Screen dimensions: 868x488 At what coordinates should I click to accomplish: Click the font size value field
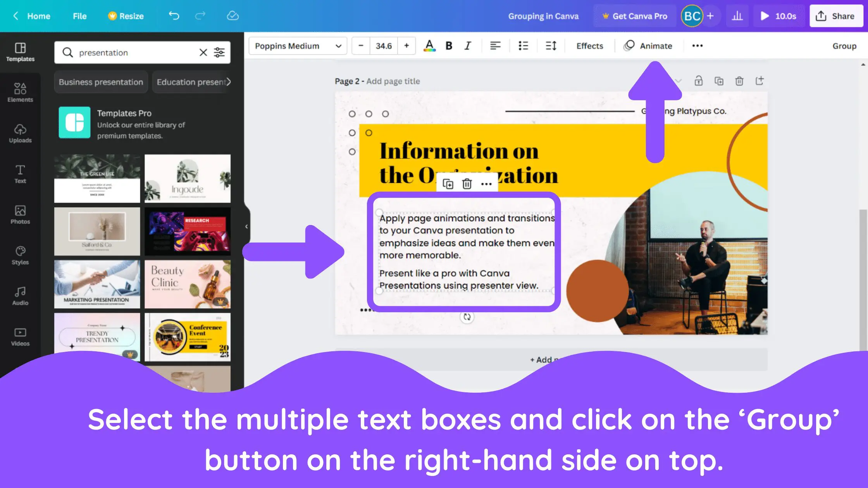tap(384, 46)
